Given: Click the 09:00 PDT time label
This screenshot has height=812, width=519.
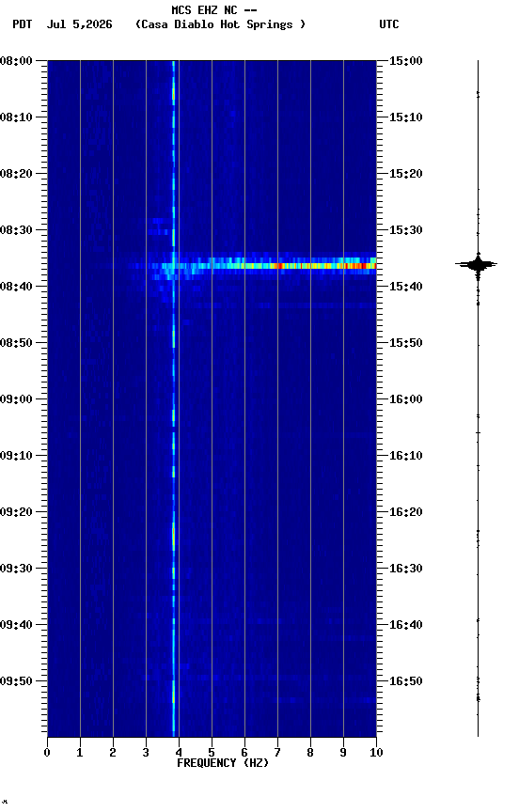Looking at the screenshot, I should (16, 399).
